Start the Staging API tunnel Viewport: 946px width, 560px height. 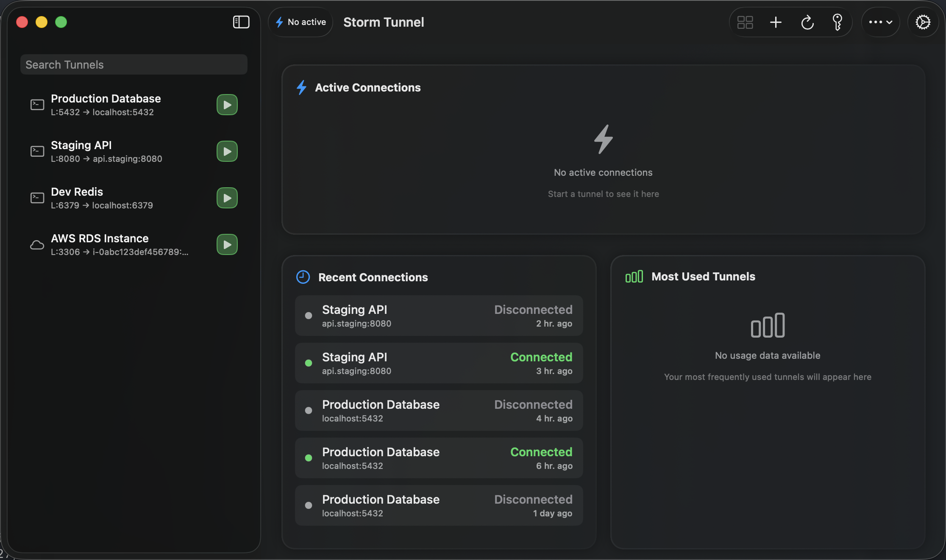click(227, 151)
